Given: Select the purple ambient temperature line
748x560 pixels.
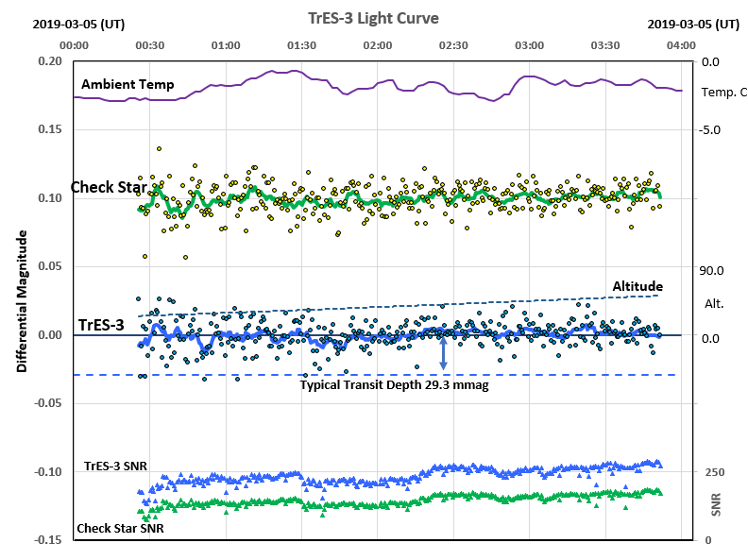Looking at the screenshot, I should pyautogui.click(x=378, y=86).
